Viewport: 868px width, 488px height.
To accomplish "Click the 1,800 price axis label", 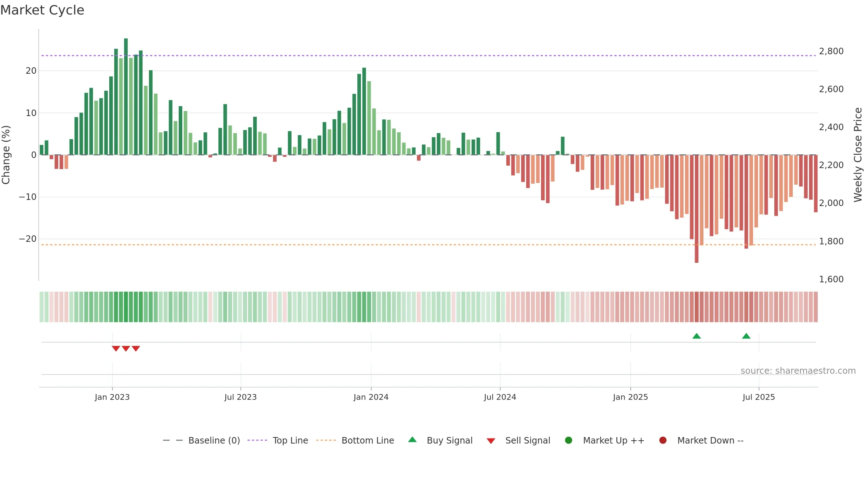I will click(x=831, y=241).
